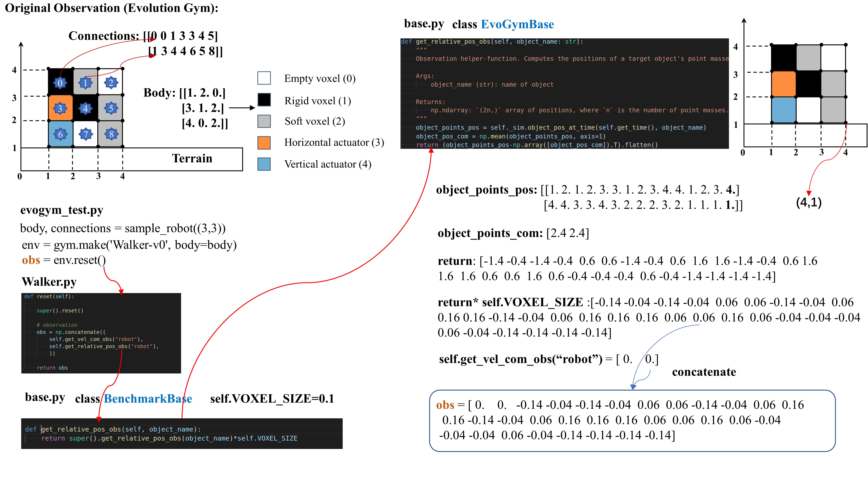Click the blue EvoGymBase class name
Screen dimensions: 868x488
[x=517, y=24]
